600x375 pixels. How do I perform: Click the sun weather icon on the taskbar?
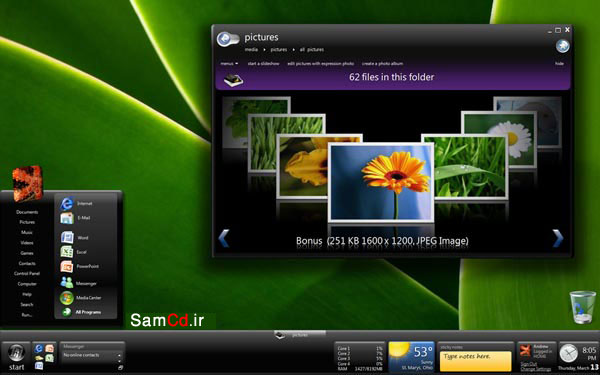[399, 350]
